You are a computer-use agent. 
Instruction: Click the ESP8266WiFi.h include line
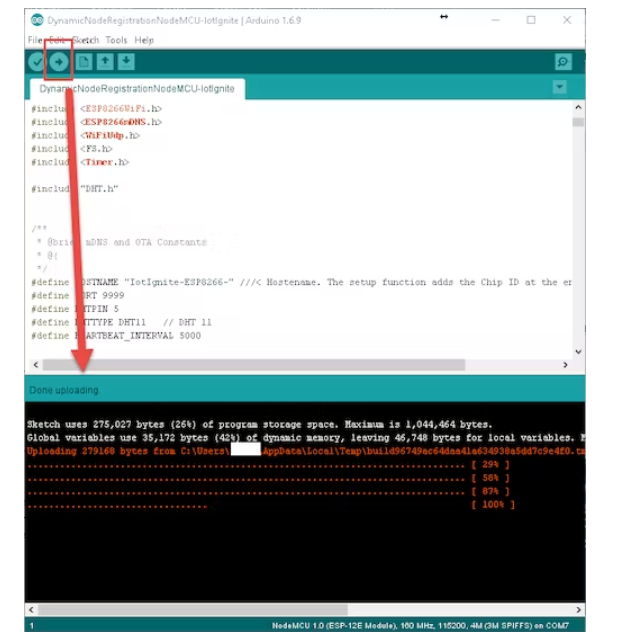pos(96,109)
